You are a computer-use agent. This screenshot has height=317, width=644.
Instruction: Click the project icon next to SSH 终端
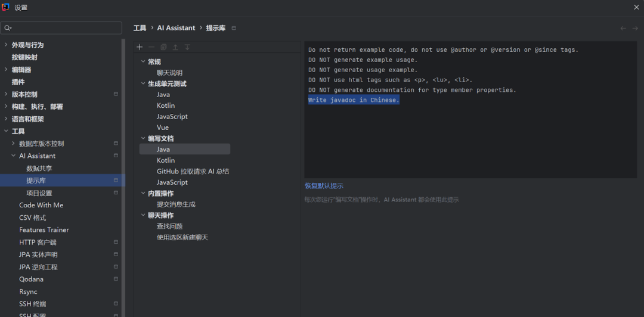pyautogui.click(x=116, y=303)
